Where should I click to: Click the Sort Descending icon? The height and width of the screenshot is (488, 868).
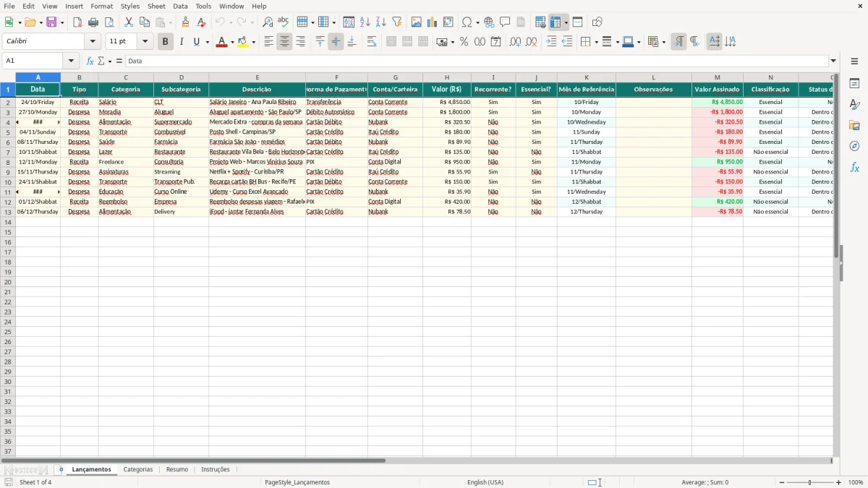point(381,22)
